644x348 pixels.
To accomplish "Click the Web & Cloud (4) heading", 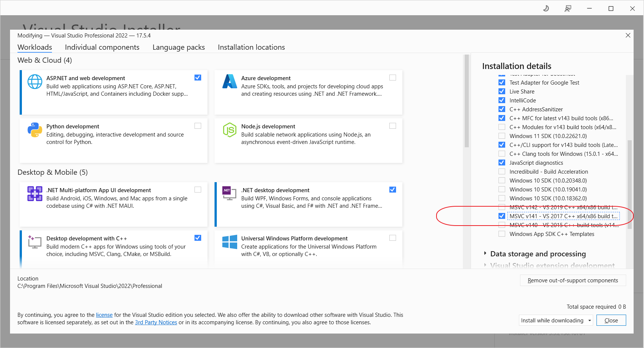I will pos(45,60).
